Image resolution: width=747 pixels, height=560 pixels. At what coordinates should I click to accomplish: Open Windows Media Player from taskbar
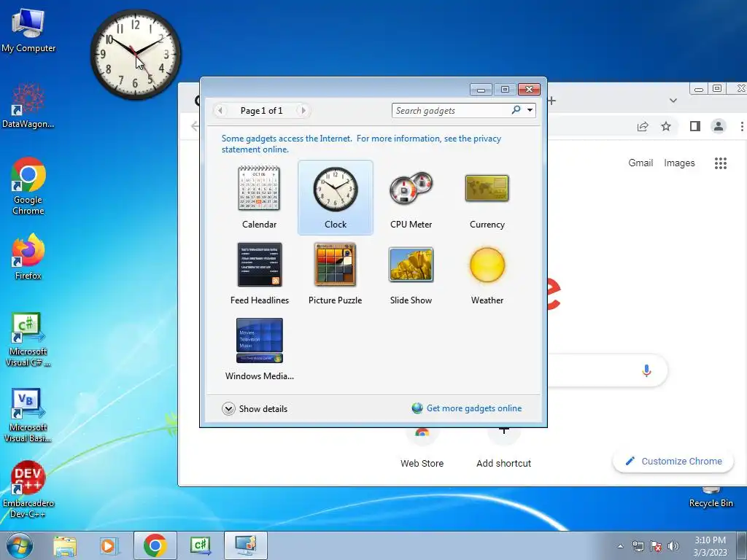[109, 545]
